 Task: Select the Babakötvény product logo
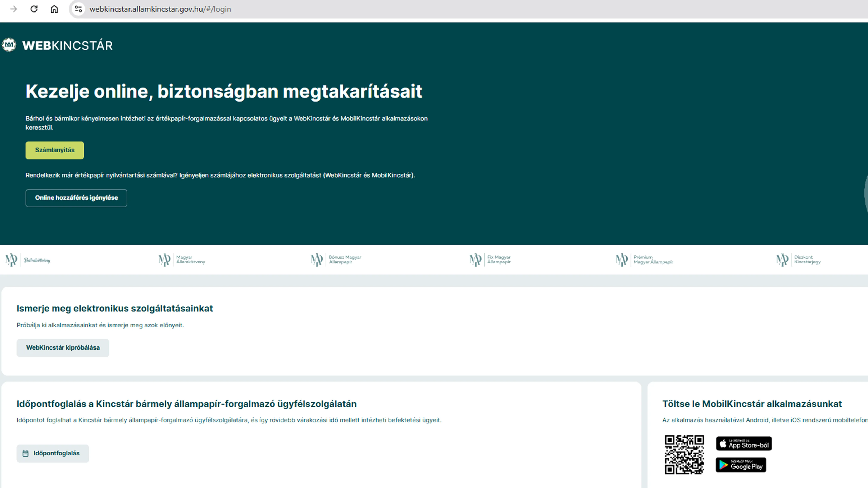click(x=28, y=260)
